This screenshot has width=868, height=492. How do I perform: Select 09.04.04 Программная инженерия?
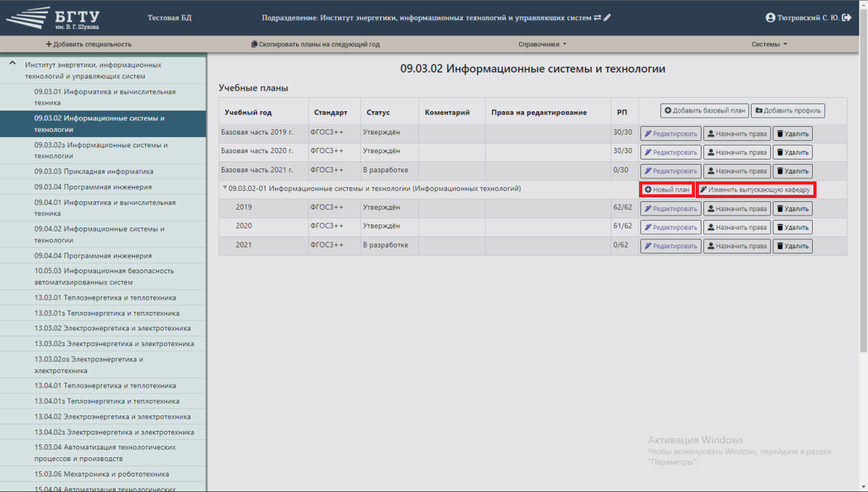(x=103, y=255)
